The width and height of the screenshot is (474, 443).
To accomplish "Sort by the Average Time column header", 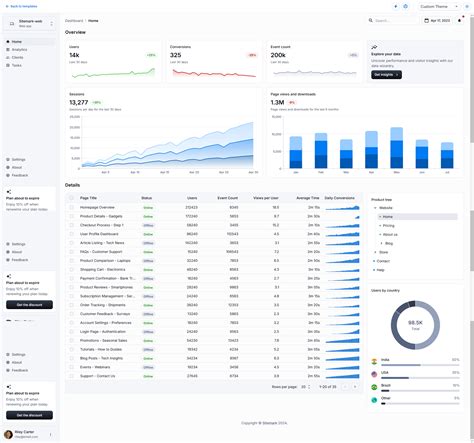I will point(308,198).
